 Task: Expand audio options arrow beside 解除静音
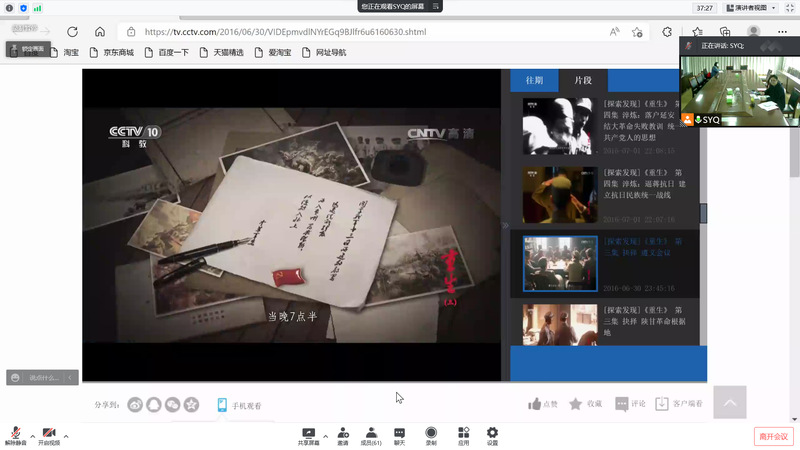[32, 436]
